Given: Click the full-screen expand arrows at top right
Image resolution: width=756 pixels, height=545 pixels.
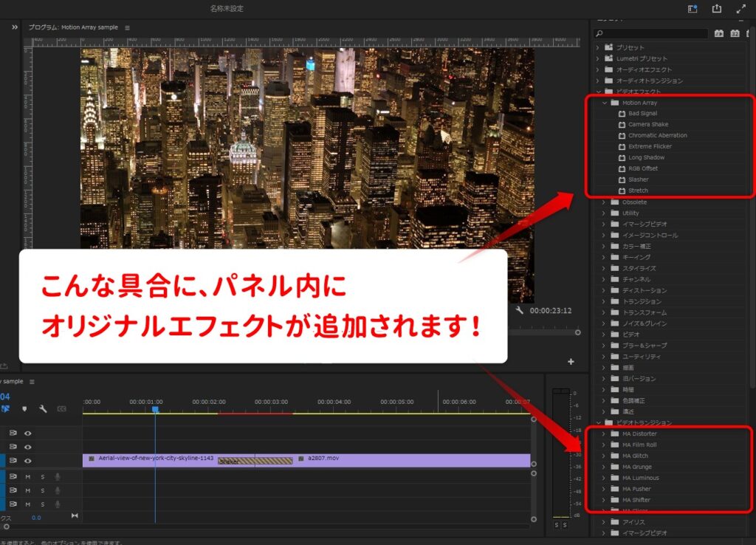Looking at the screenshot, I should (741, 8).
